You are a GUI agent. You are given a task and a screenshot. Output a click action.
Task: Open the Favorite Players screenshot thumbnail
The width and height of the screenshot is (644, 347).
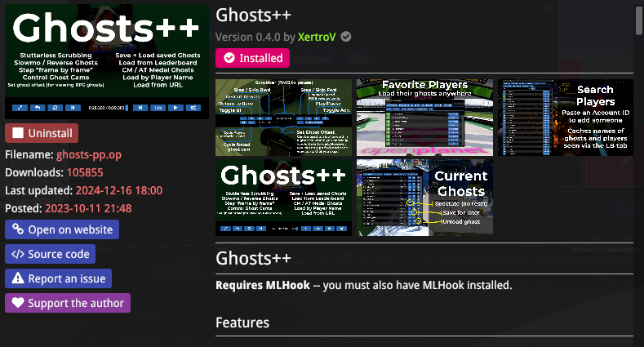point(424,117)
